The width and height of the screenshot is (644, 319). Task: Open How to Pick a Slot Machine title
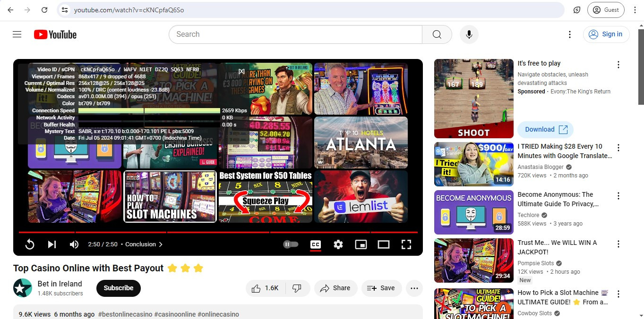563,297
